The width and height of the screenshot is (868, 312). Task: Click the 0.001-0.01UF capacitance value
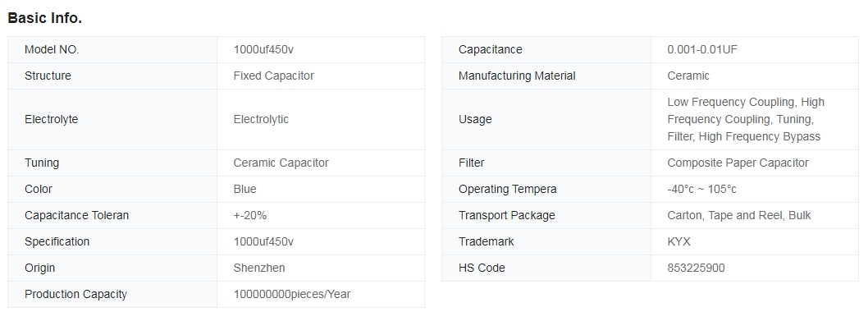(x=702, y=49)
